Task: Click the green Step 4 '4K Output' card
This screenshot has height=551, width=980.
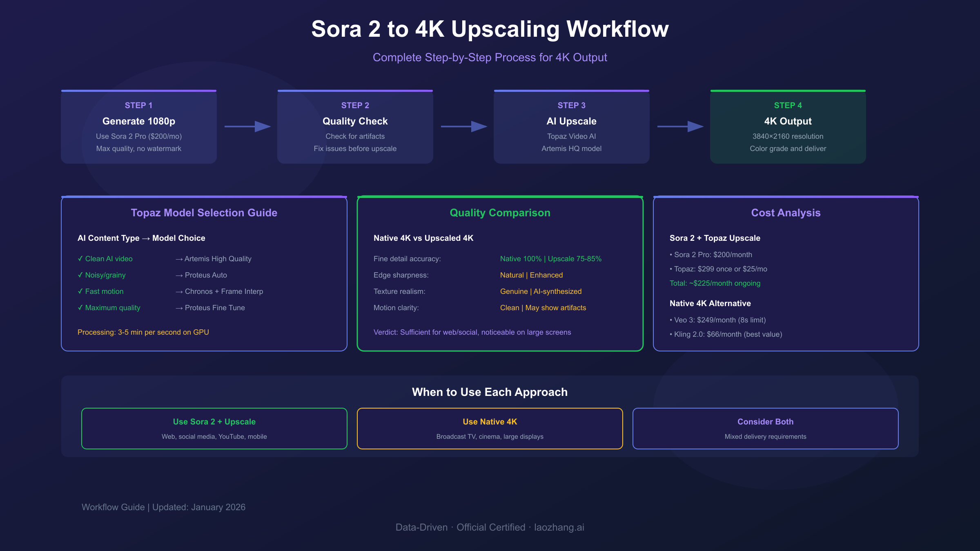Action: pos(787,127)
